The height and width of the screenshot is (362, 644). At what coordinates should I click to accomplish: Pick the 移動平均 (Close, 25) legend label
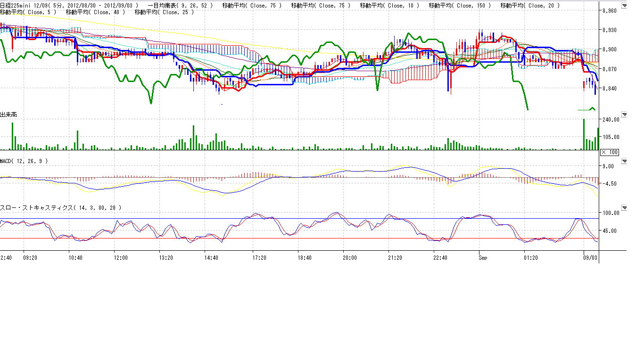coord(164,12)
